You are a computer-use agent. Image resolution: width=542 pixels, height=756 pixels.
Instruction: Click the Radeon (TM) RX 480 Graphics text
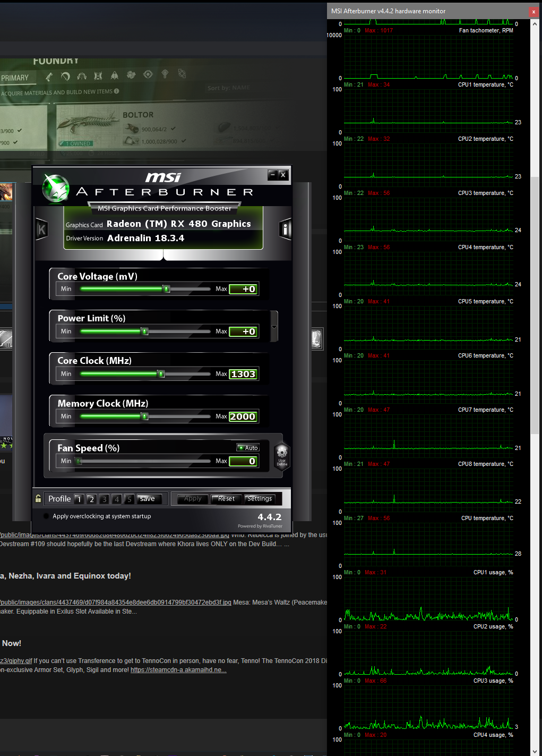point(179,224)
